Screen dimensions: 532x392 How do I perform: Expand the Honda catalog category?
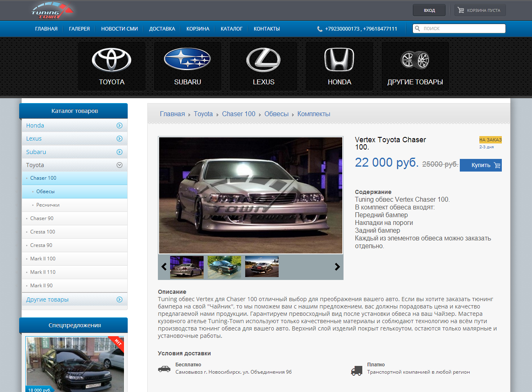click(120, 126)
